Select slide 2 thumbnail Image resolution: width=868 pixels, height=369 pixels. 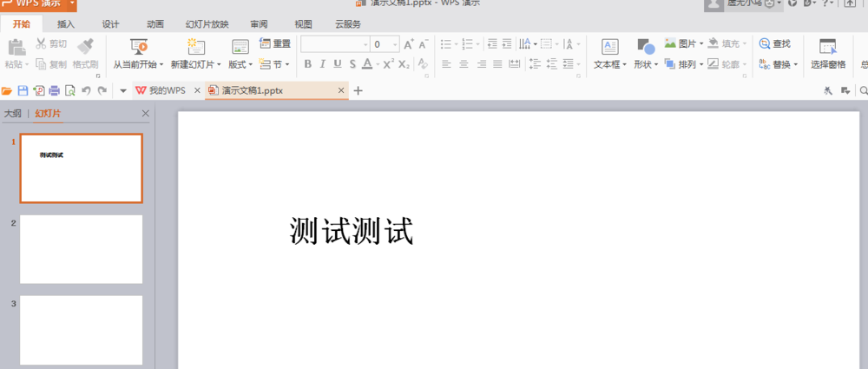pyautogui.click(x=81, y=249)
